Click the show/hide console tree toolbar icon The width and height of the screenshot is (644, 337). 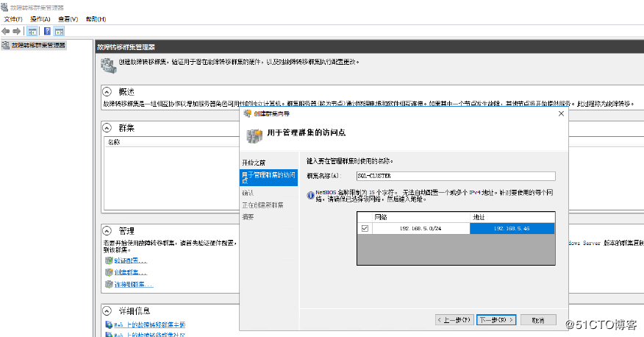[32, 31]
